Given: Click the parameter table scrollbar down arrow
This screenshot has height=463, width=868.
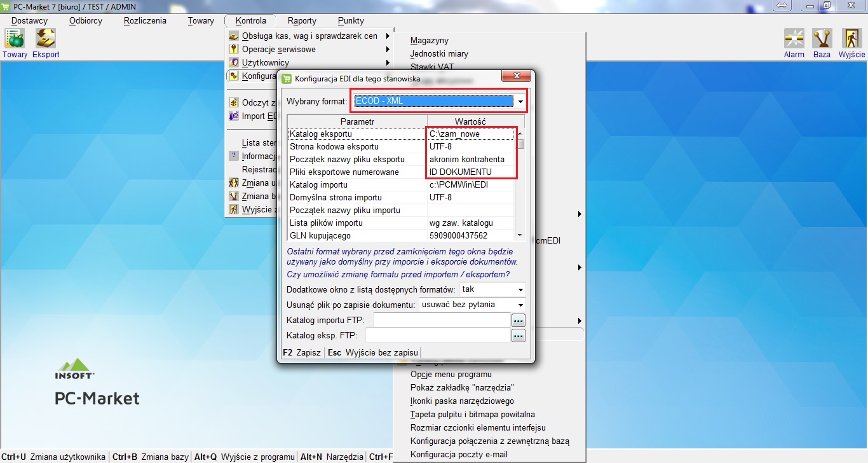Looking at the screenshot, I should coord(520,236).
